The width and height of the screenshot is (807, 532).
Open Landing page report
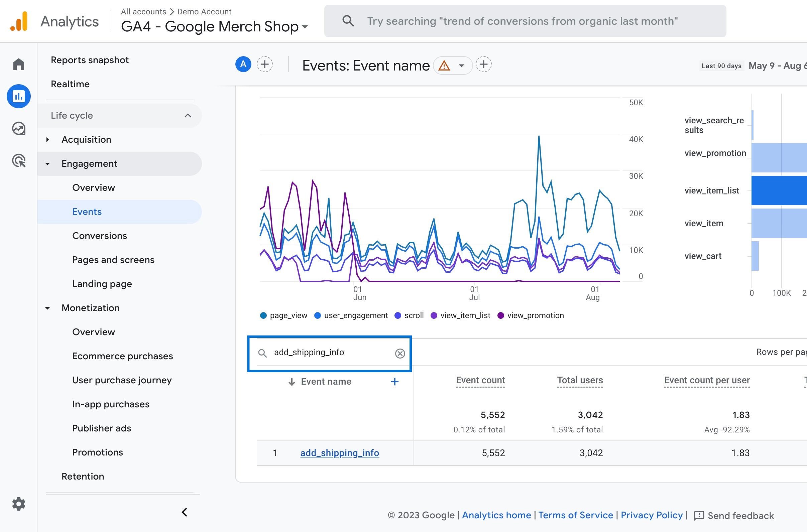pyautogui.click(x=102, y=284)
